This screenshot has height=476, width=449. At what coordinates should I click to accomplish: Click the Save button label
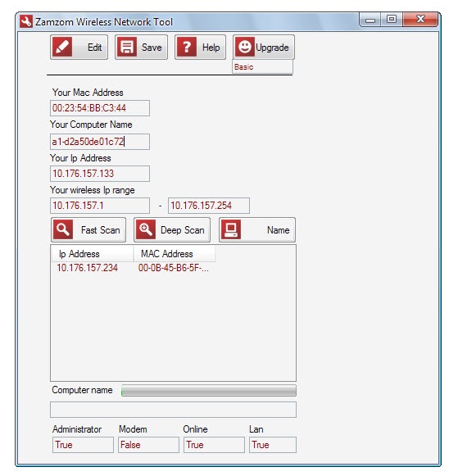[x=152, y=48]
